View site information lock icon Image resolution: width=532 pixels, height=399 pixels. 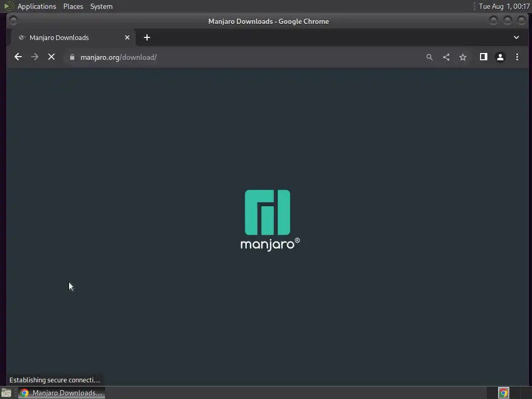coord(72,57)
